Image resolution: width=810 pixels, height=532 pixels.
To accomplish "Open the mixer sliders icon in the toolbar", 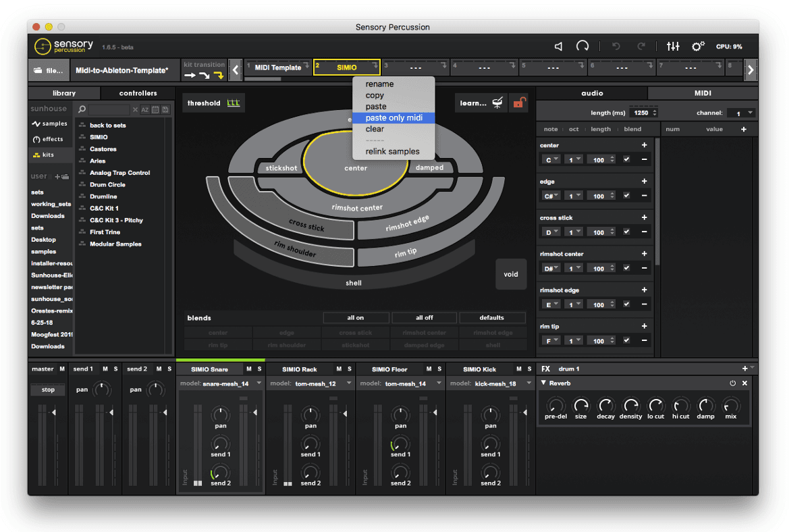I will point(673,46).
